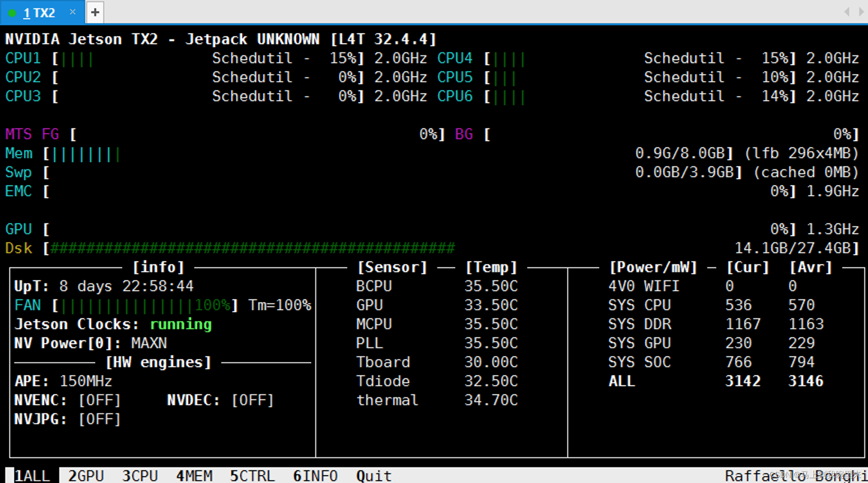Open the 4MEM page
The height and width of the screenshot is (483, 868).
(194, 476)
